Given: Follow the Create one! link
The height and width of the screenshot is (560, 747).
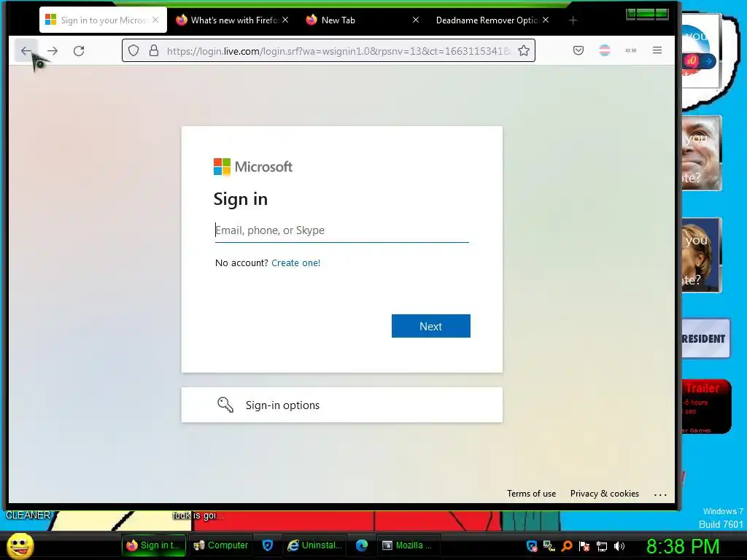Looking at the screenshot, I should 296,262.
